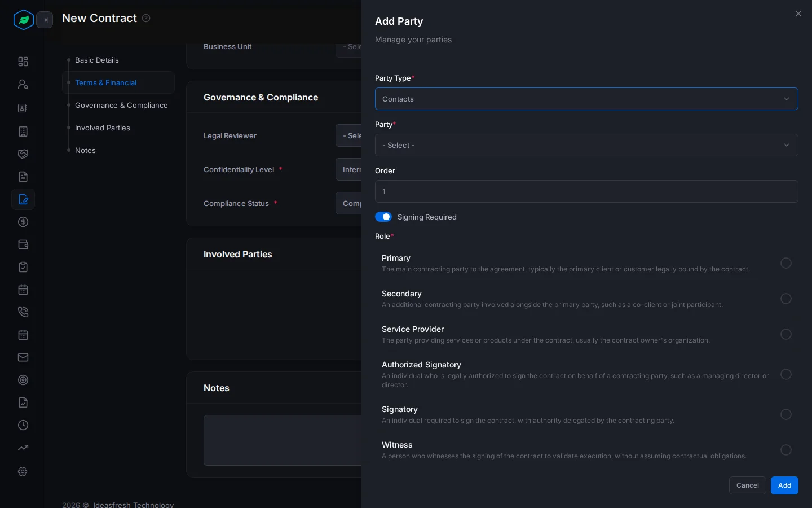Jump to Governance & Compliance in the section list
The width and height of the screenshot is (812, 508).
(121, 105)
